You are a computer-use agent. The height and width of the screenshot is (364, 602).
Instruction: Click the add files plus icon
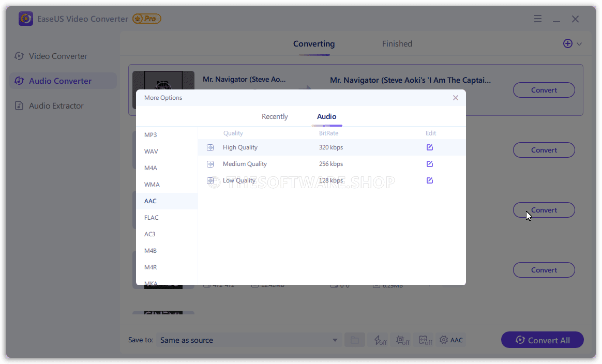(567, 43)
